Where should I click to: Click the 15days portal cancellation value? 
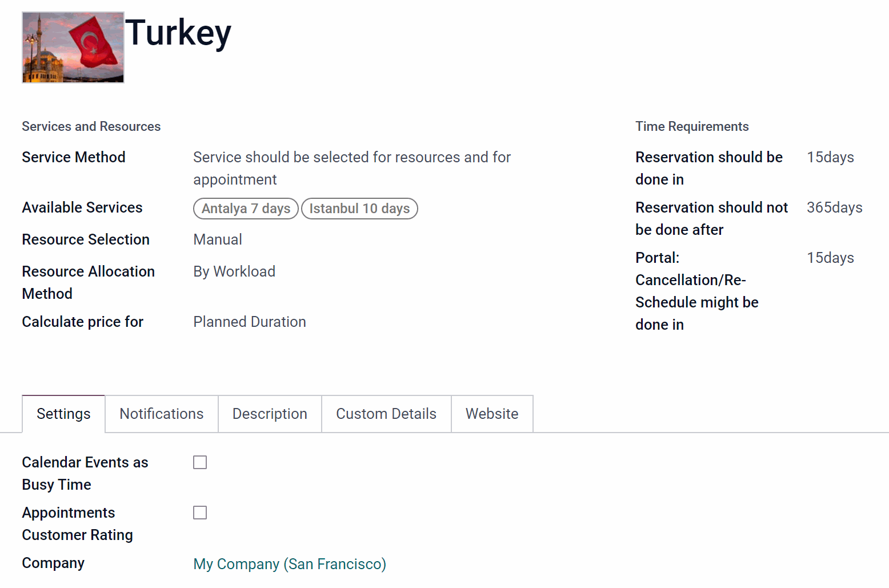830,258
